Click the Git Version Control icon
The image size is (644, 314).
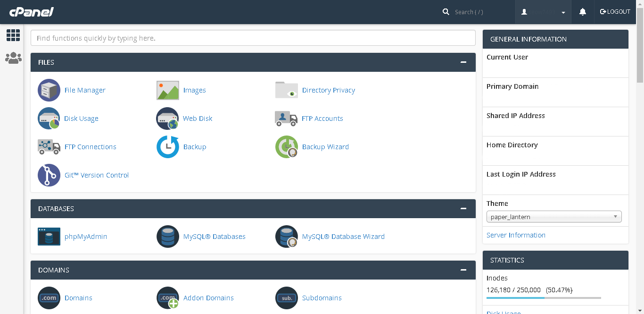[x=49, y=175]
